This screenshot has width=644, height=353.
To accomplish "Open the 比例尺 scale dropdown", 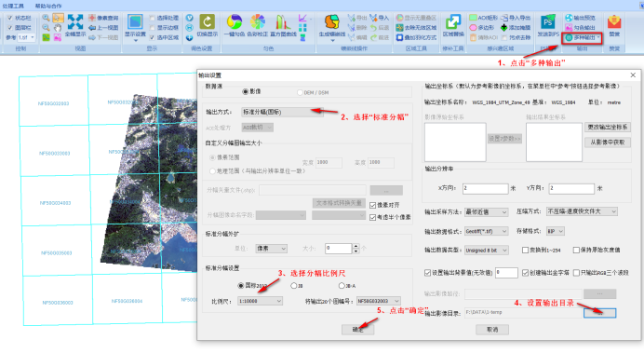I will pos(260,301).
